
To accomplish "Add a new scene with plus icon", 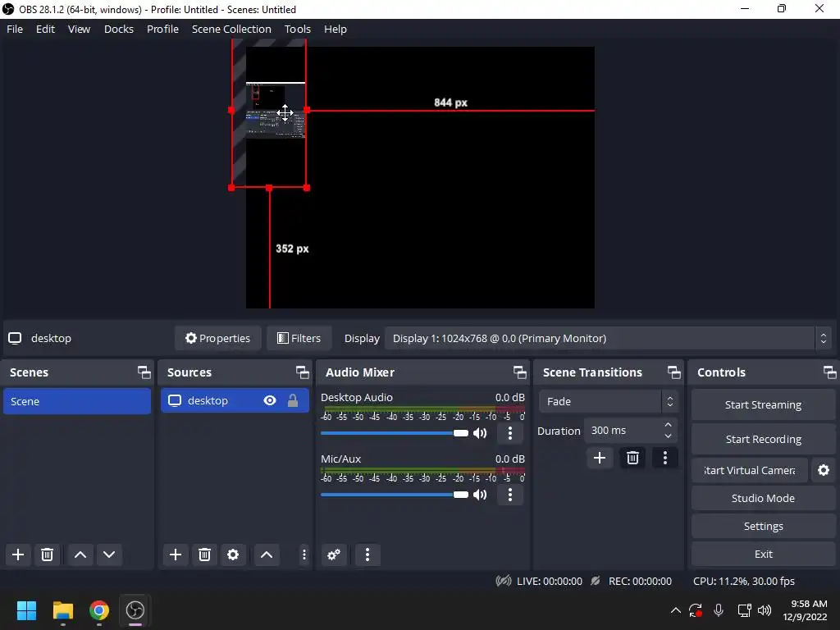I will [x=18, y=555].
